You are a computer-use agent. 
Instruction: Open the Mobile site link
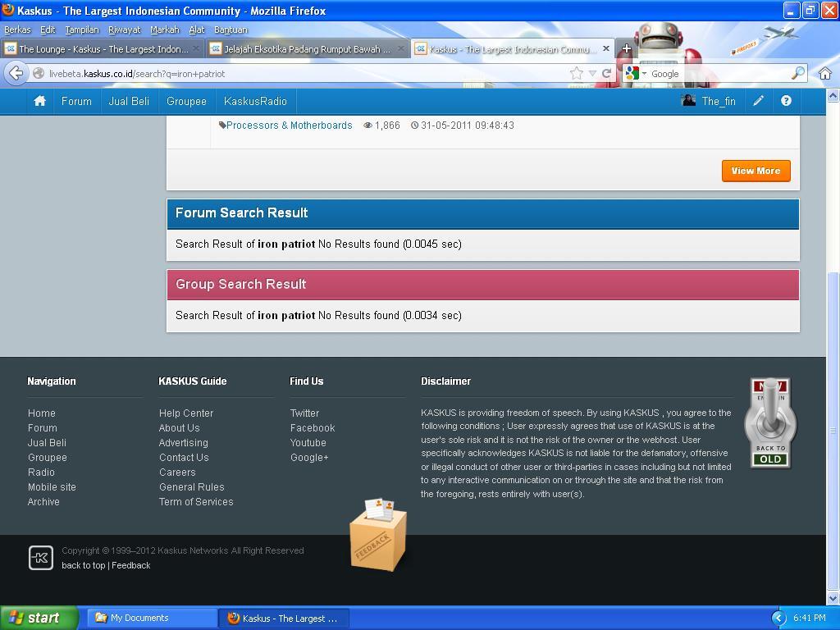tap(52, 486)
